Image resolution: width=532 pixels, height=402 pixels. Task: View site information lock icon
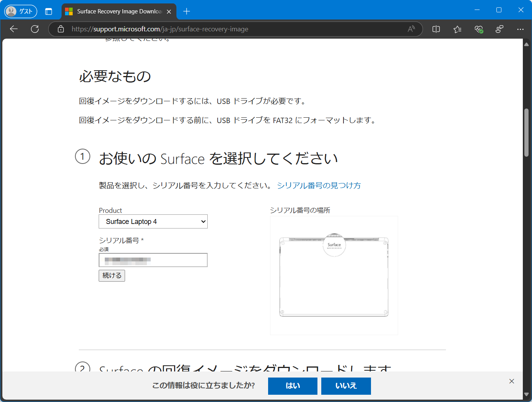click(61, 29)
